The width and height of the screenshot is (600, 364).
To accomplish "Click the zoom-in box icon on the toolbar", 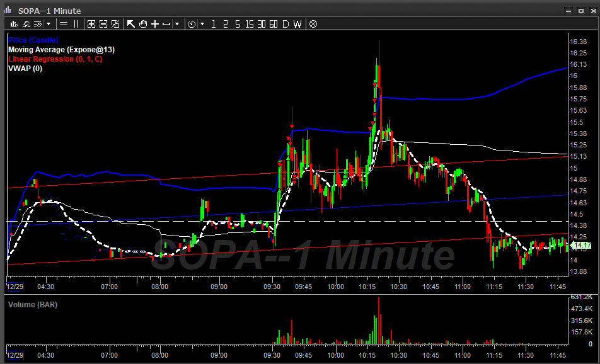I will tap(91, 24).
